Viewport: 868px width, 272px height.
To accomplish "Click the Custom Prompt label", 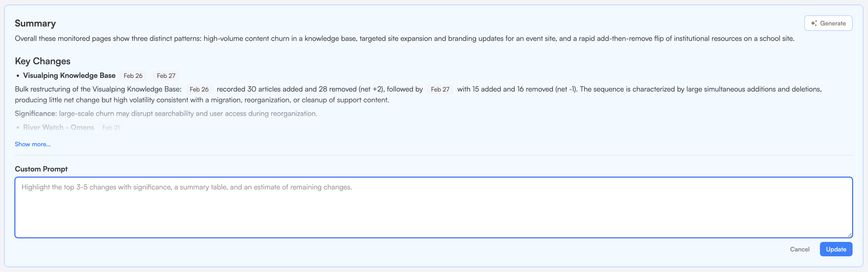I will pos(41,169).
